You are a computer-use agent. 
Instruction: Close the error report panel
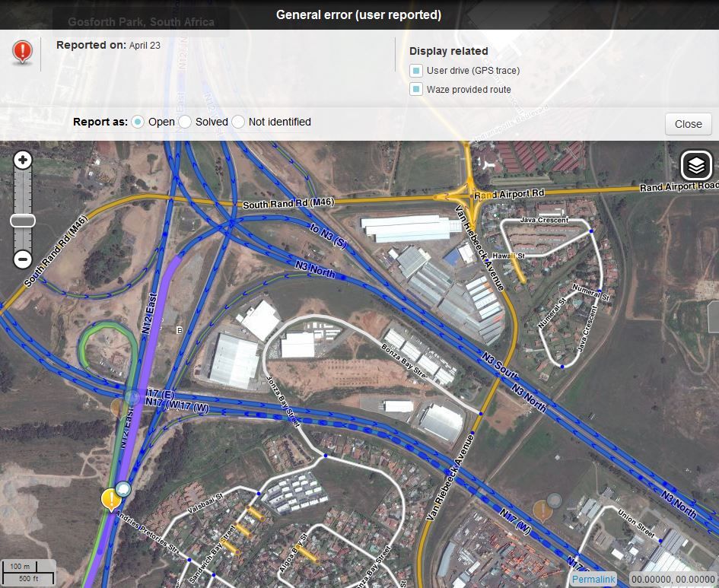coord(688,124)
